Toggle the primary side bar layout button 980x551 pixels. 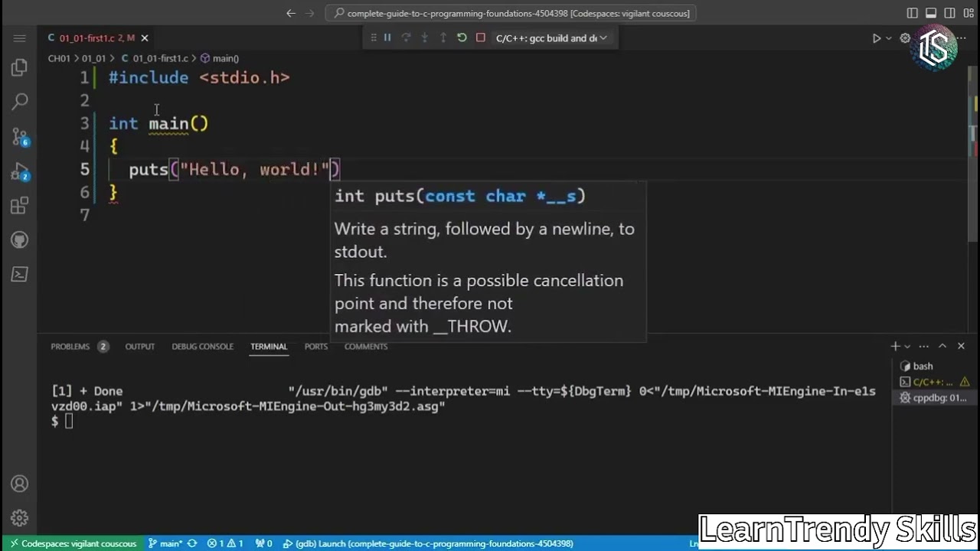913,13
